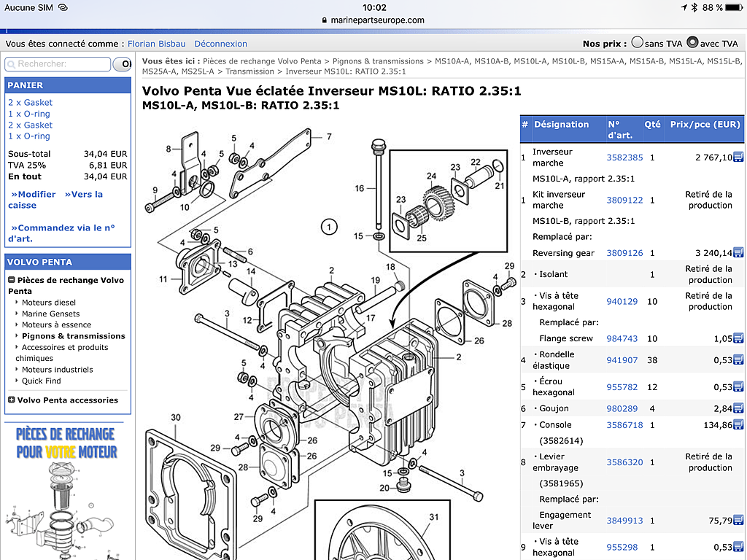Add Vis à tête hexagonal 955298 to cart
The image size is (747, 560).
click(x=738, y=547)
